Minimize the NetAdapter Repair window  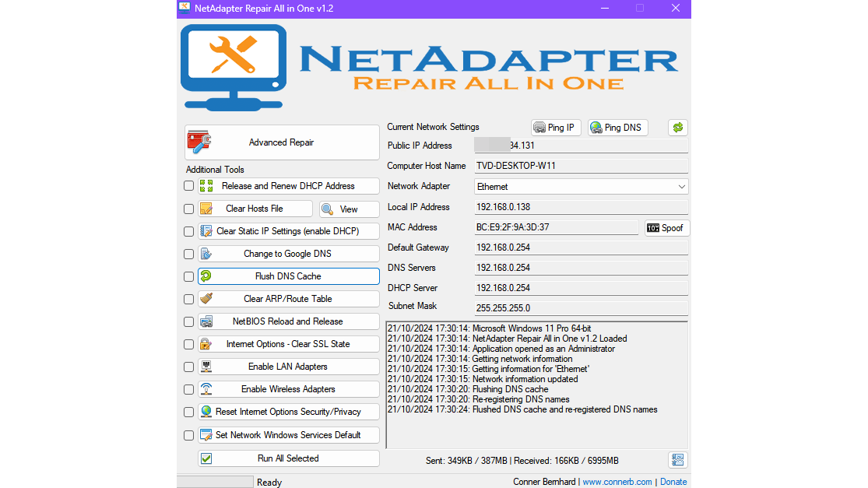(x=605, y=9)
